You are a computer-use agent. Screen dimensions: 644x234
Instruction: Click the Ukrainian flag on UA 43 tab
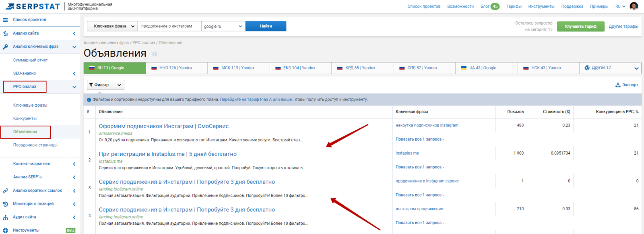click(x=464, y=68)
